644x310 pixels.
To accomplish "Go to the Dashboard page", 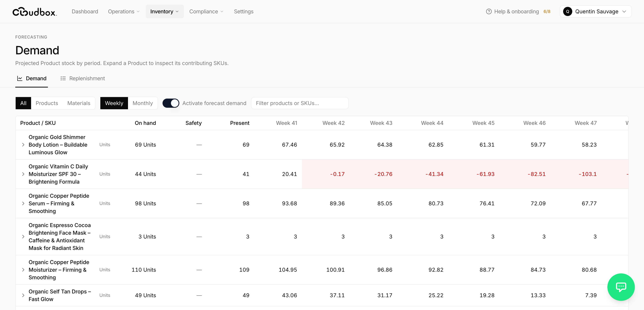I will pyautogui.click(x=85, y=11).
